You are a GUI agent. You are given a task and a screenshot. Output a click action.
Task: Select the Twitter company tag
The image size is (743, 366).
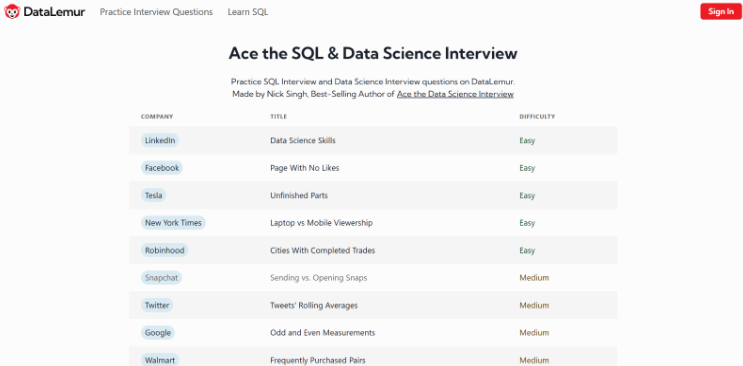tap(157, 305)
